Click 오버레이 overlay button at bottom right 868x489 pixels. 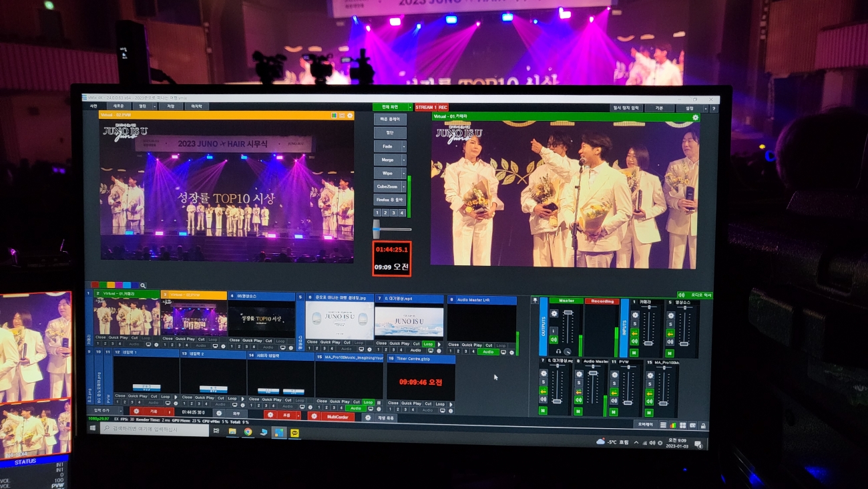point(646,424)
